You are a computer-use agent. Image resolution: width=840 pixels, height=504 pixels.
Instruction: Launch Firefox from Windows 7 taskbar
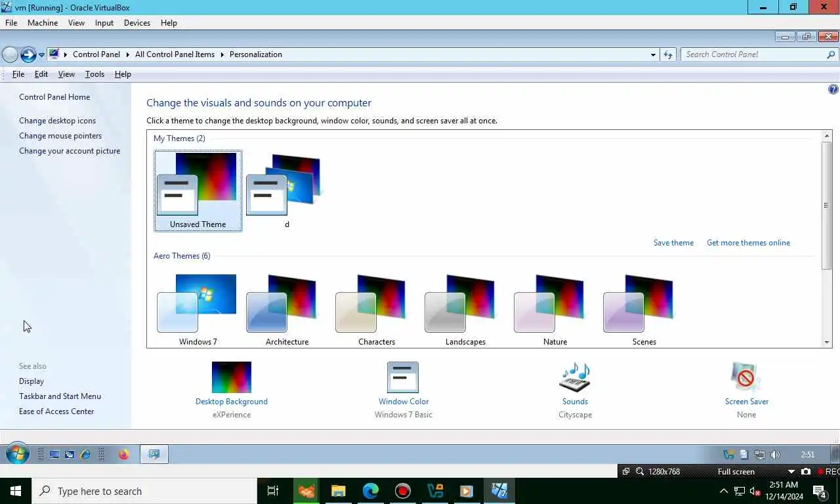click(124, 454)
